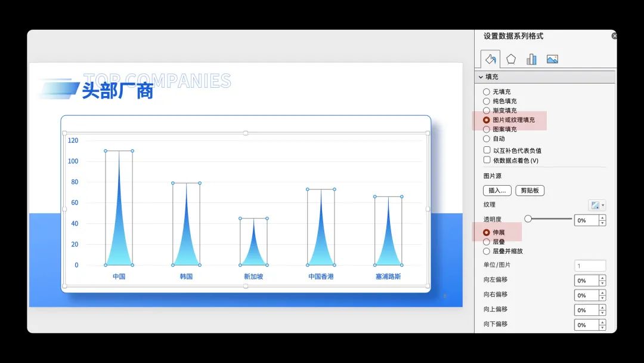The image size is (644, 363).
Task: Click the 向上偏移 percentage field
Action: tap(586, 310)
